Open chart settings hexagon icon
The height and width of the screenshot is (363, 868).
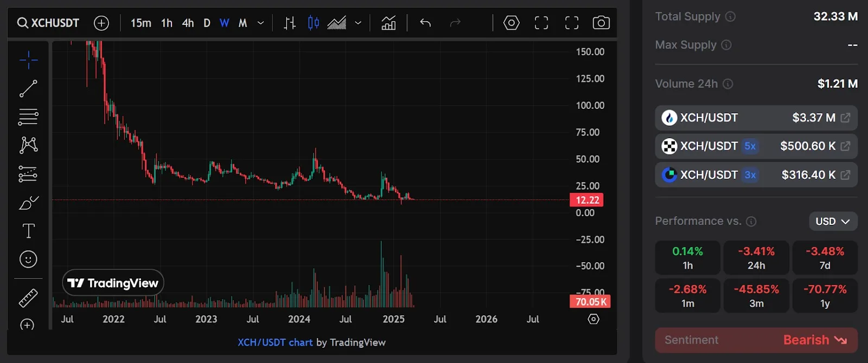tap(511, 23)
